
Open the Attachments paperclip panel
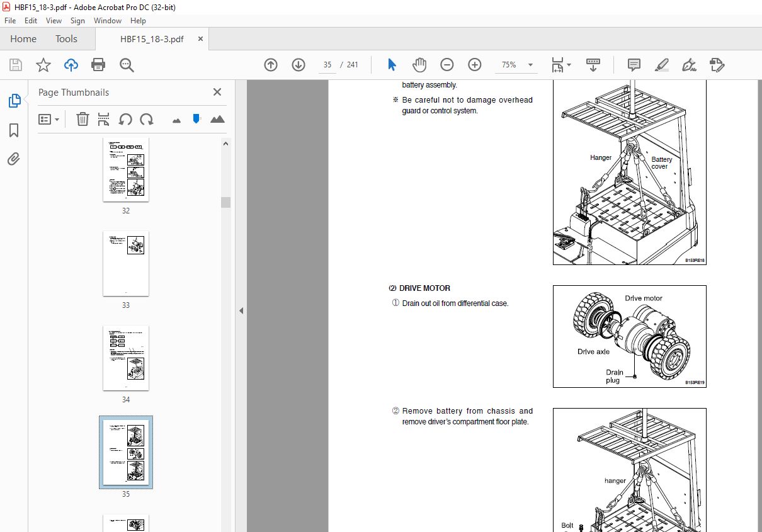[x=14, y=159]
